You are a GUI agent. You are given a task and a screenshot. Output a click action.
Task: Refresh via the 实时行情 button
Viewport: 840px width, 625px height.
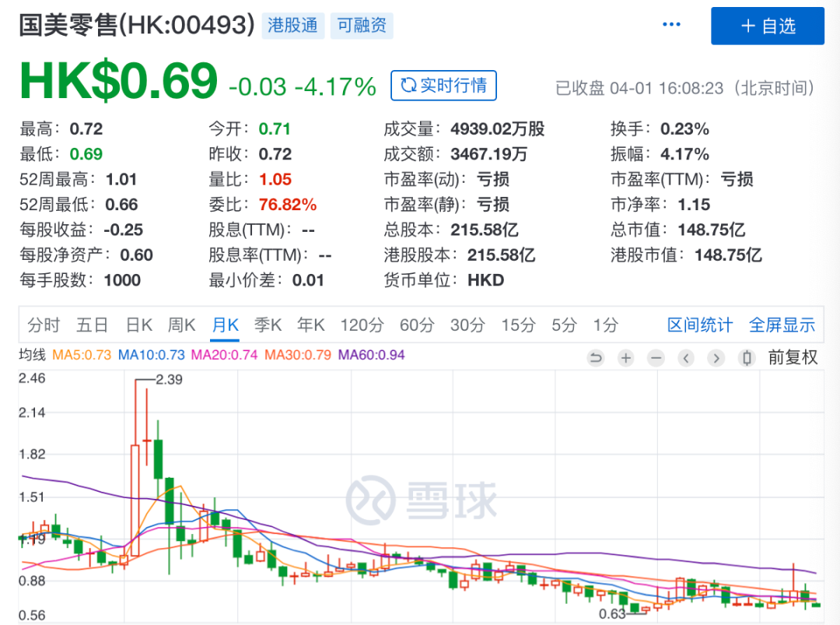pos(443,86)
